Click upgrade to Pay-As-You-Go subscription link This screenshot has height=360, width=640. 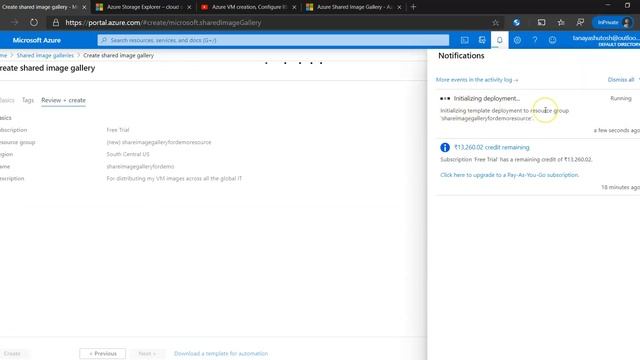coord(509,175)
